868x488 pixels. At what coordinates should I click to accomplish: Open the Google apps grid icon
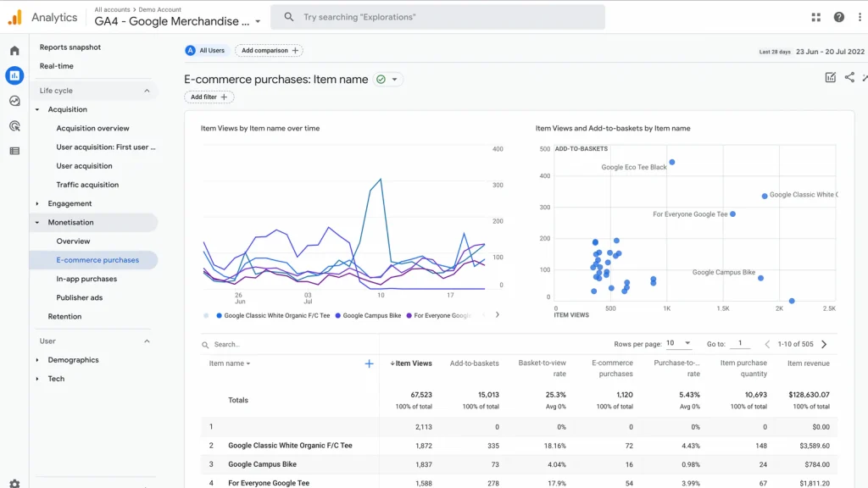click(x=815, y=16)
